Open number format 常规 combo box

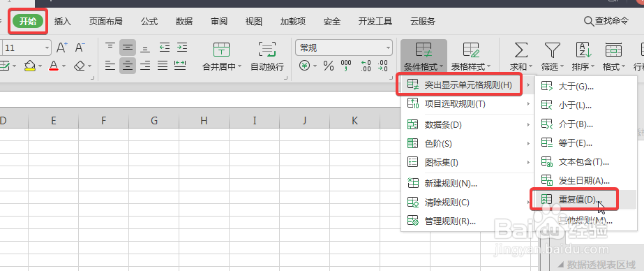pyautogui.click(x=344, y=47)
